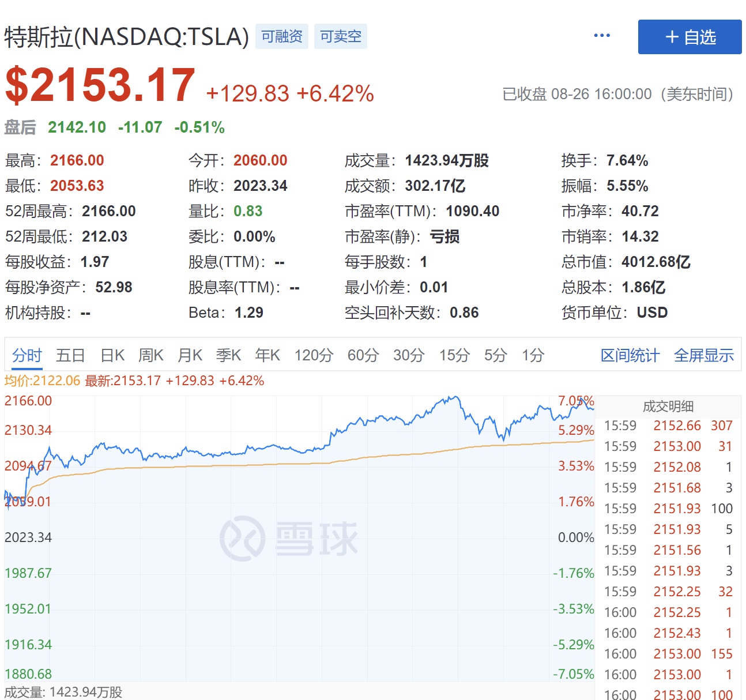Click the 货币单位 value USD

pyautogui.click(x=652, y=313)
